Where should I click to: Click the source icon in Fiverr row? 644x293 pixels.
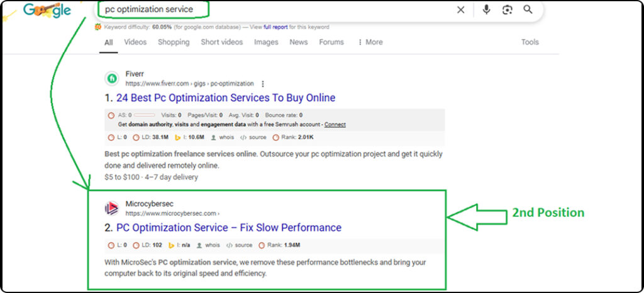click(243, 138)
